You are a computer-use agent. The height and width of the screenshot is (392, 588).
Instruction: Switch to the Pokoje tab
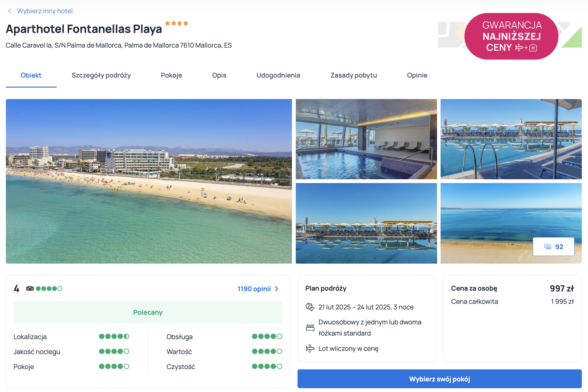(172, 75)
